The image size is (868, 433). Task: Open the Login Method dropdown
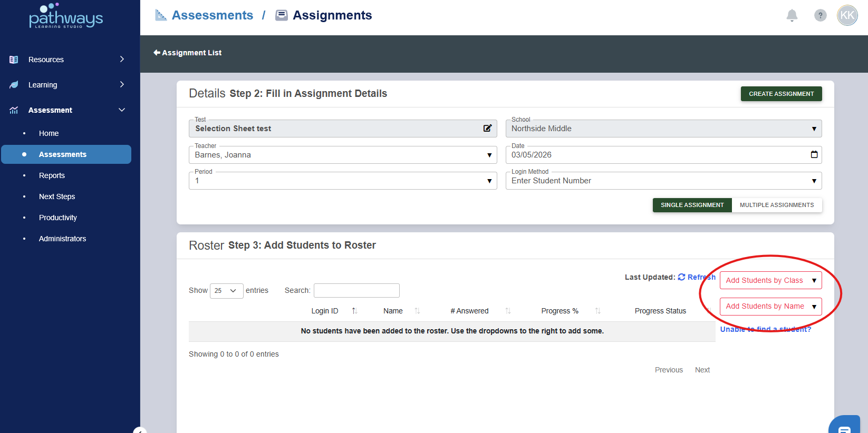point(663,181)
